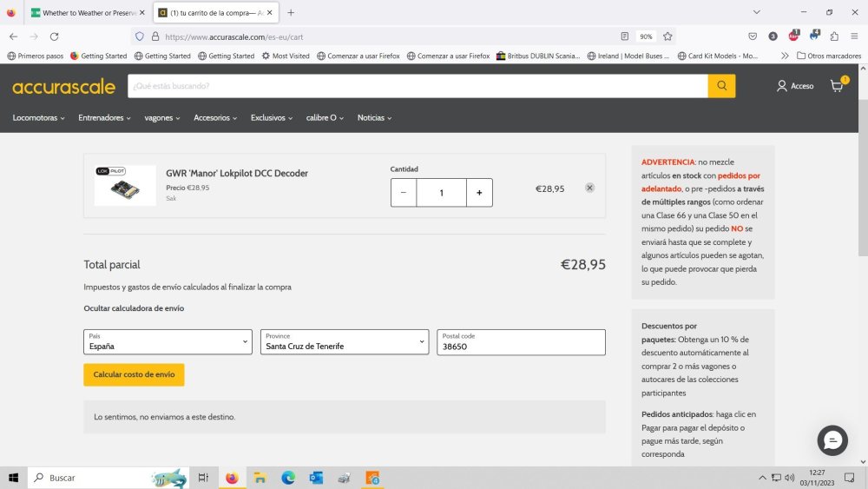This screenshot has height=489, width=868.
Task: Increase quantity with the plus button
Action: point(479,193)
